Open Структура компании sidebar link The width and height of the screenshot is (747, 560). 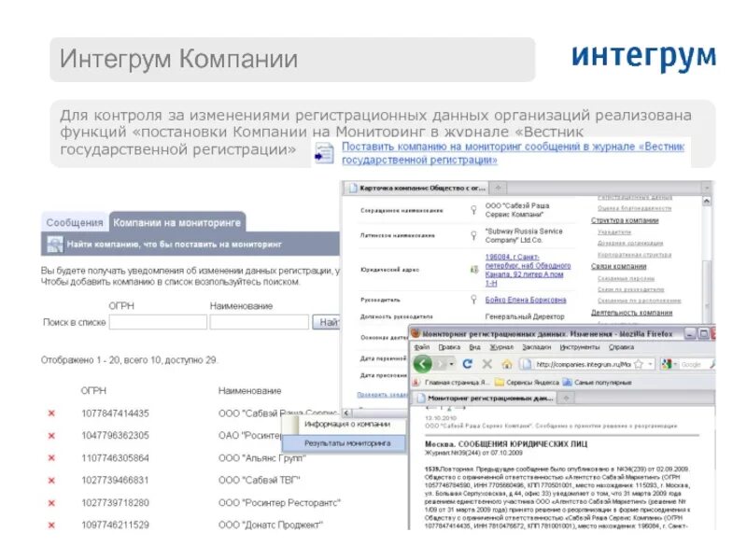pyautogui.click(x=625, y=220)
